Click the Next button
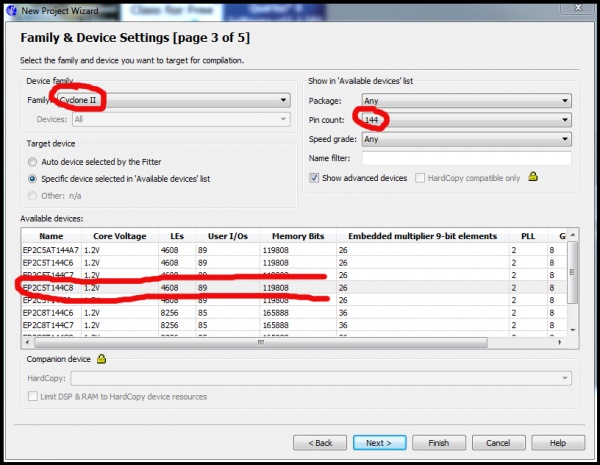 pyautogui.click(x=379, y=443)
